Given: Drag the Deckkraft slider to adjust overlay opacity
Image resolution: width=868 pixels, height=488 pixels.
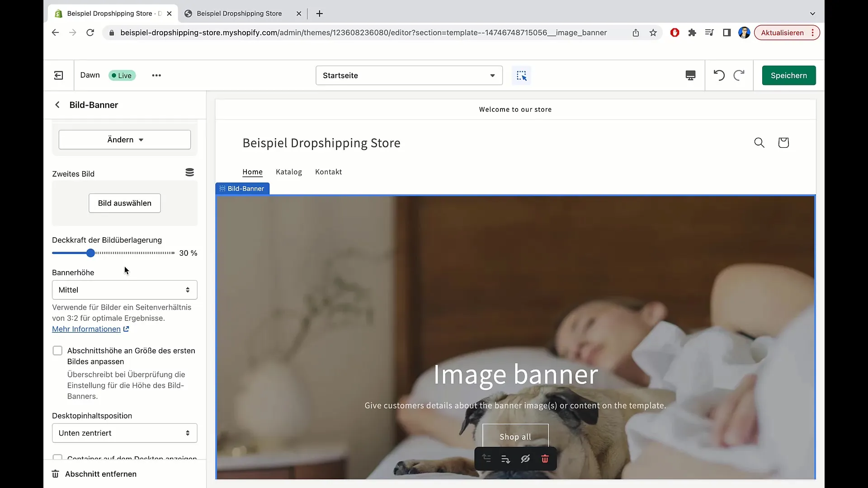Looking at the screenshot, I should coord(90,253).
